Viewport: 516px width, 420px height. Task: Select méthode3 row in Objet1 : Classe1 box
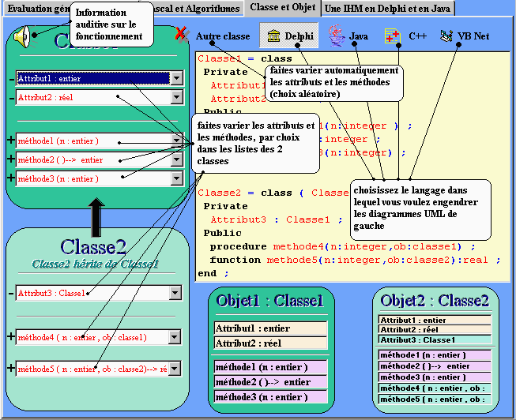(x=270, y=397)
